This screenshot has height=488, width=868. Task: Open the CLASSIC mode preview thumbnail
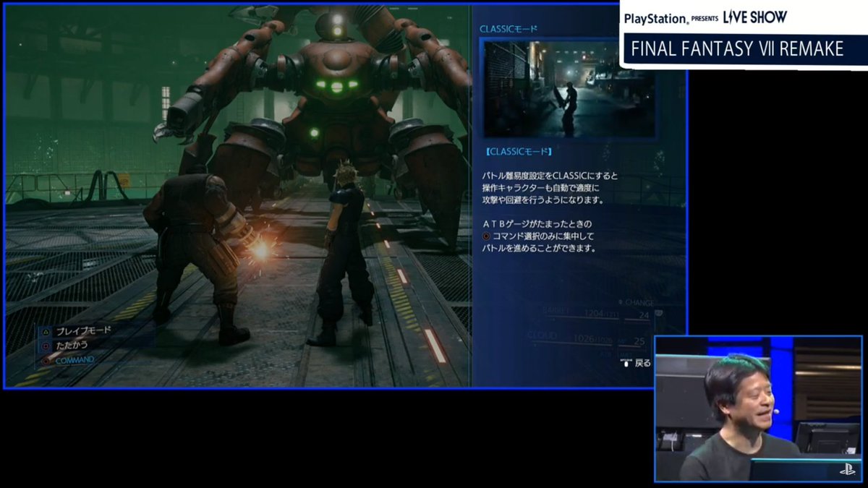(x=569, y=89)
